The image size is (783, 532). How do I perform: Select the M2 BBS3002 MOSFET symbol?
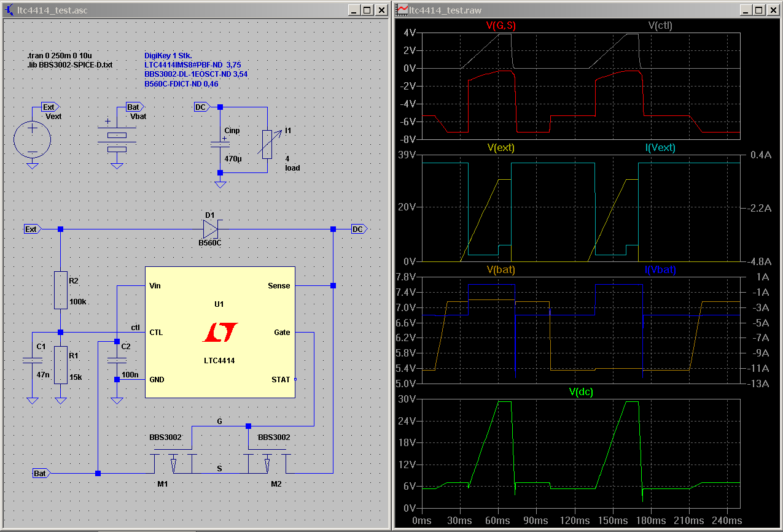pyautogui.click(x=267, y=463)
